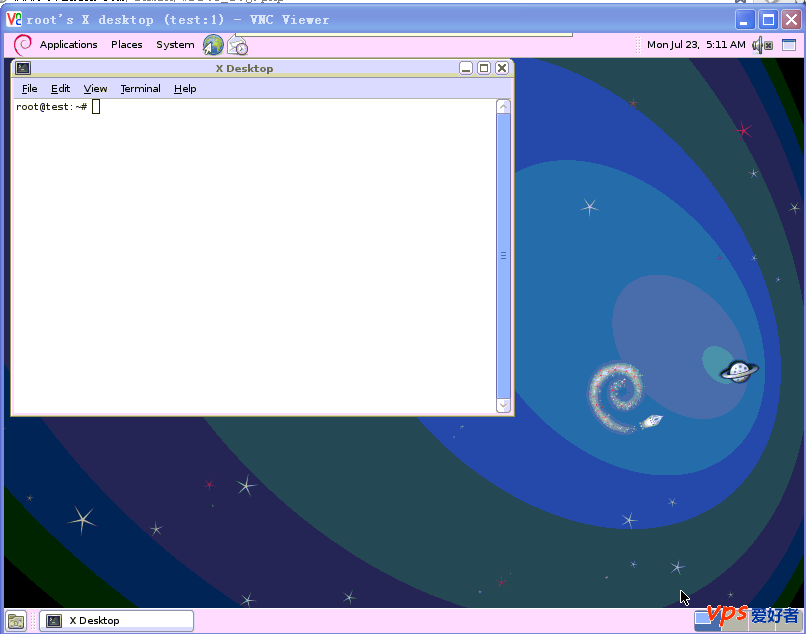
Task: Click the show desktop icon in bottom panel
Action: (17, 621)
